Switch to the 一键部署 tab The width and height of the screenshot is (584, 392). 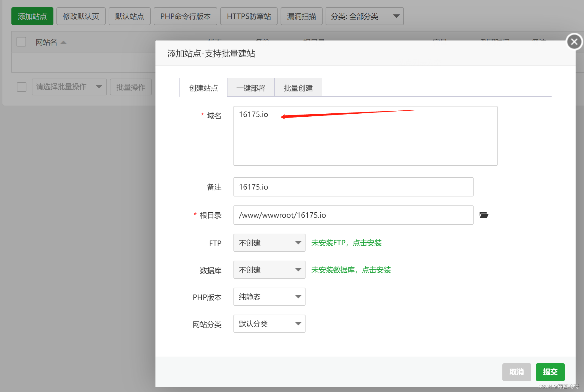251,88
